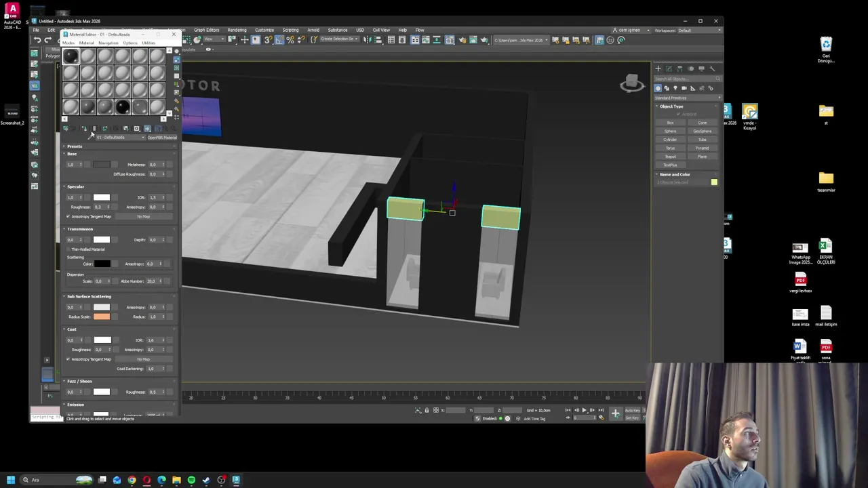Collapse the Sub Surface Scattering rollout

click(x=87, y=297)
